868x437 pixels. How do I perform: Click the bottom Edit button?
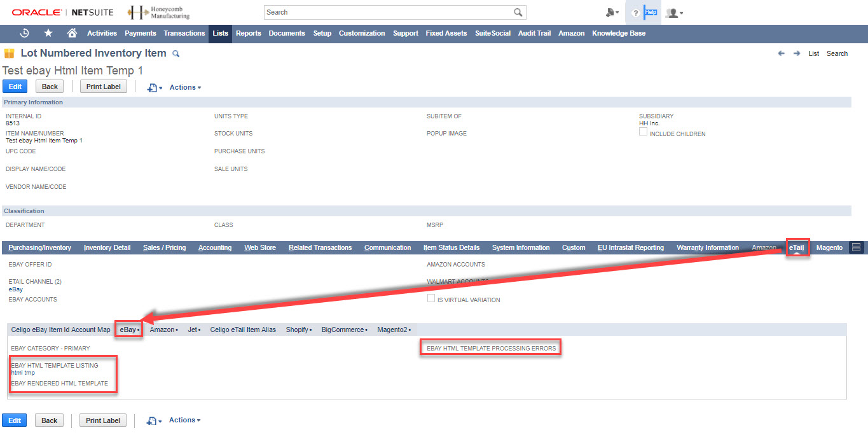[15, 420]
